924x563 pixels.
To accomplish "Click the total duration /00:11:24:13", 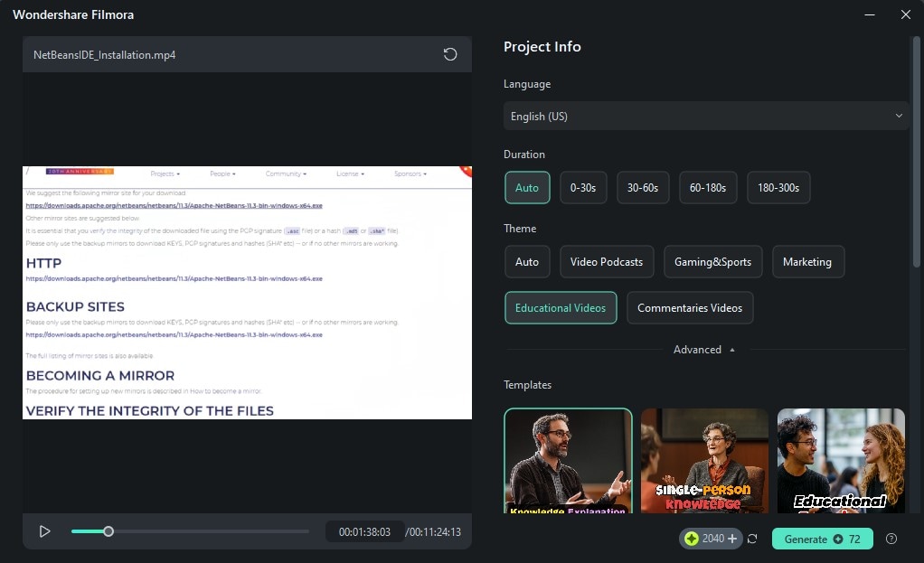I will [x=433, y=531].
